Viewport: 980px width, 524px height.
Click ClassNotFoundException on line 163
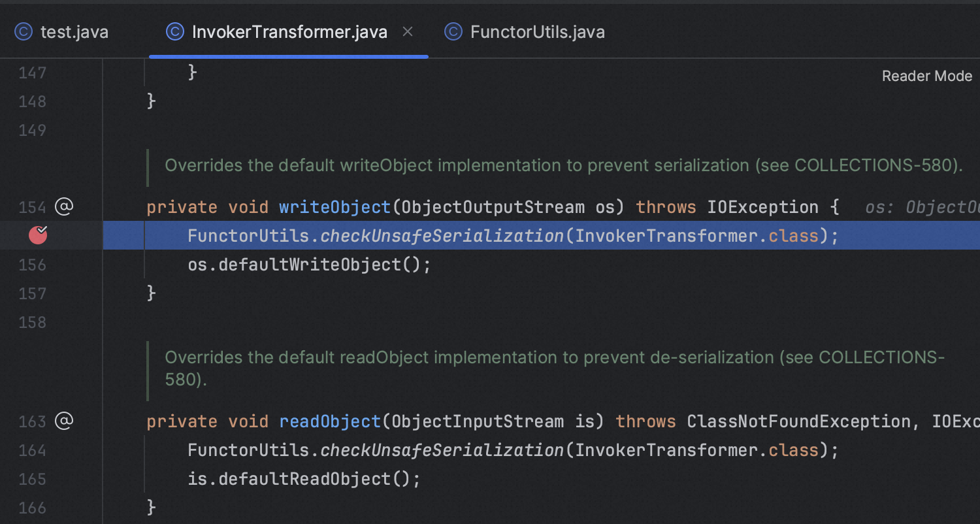point(798,421)
